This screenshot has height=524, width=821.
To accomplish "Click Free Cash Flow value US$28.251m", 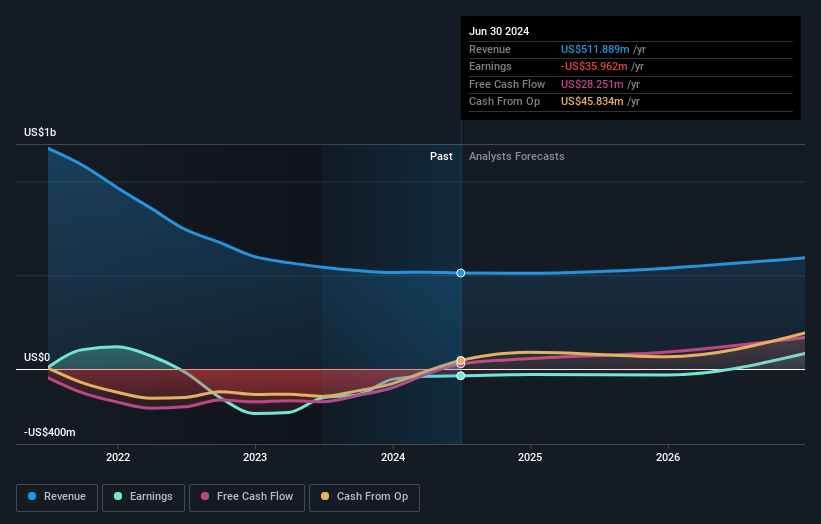I will [x=592, y=84].
